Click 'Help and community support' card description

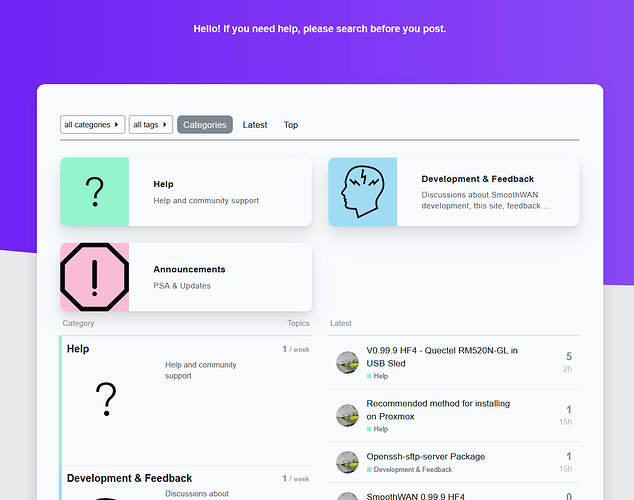pyautogui.click(x=206, y=200)
